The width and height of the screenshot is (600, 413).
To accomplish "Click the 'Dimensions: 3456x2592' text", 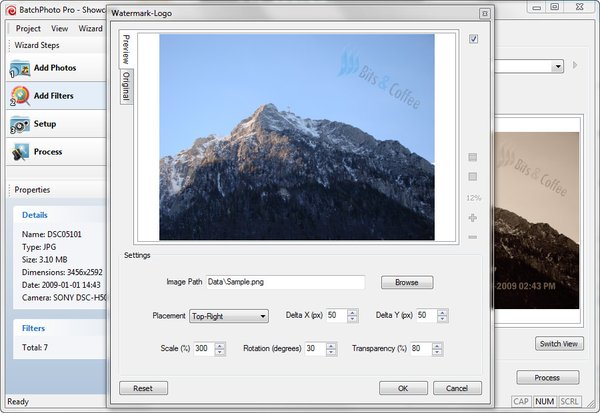I will (x=62, y=272).
